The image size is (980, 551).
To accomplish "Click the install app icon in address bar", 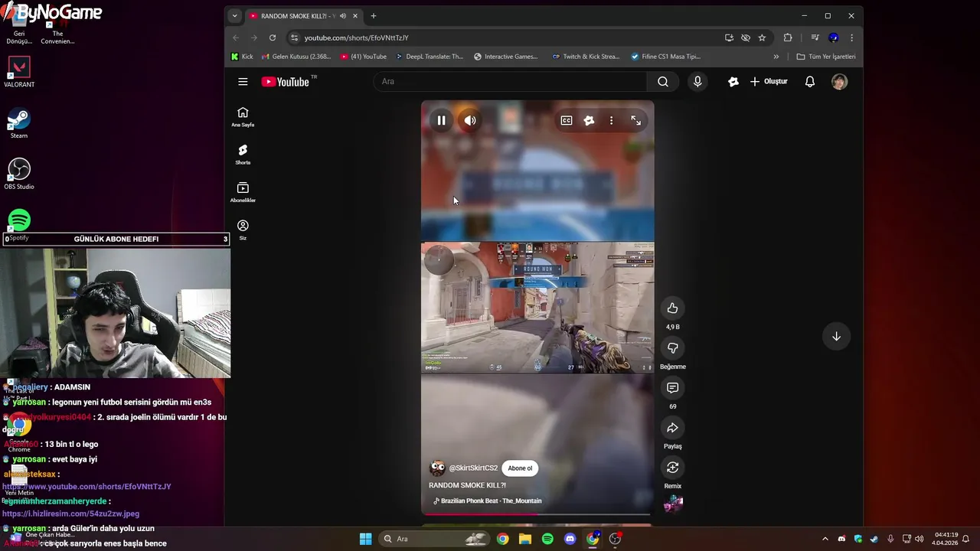I will click(x=729, y=37).
